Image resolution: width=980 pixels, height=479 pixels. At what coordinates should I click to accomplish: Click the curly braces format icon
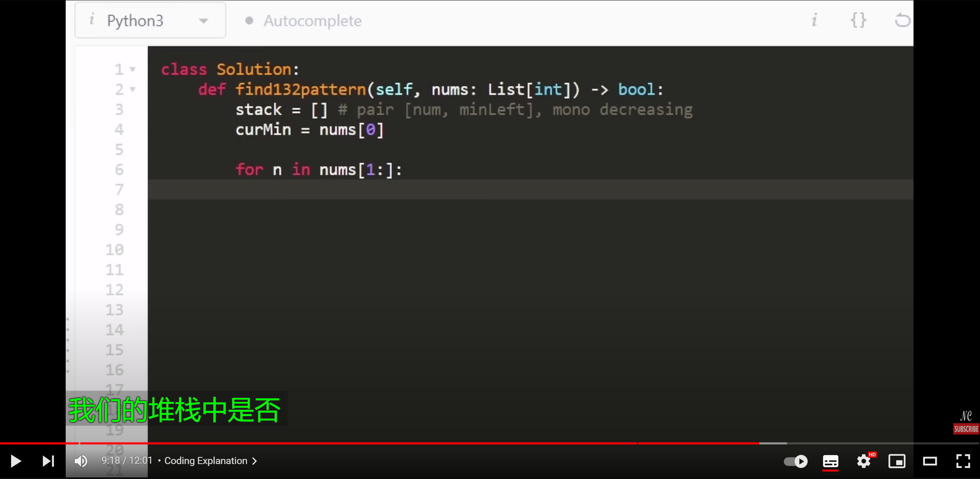pyautogui.click(x=858, y=20)
